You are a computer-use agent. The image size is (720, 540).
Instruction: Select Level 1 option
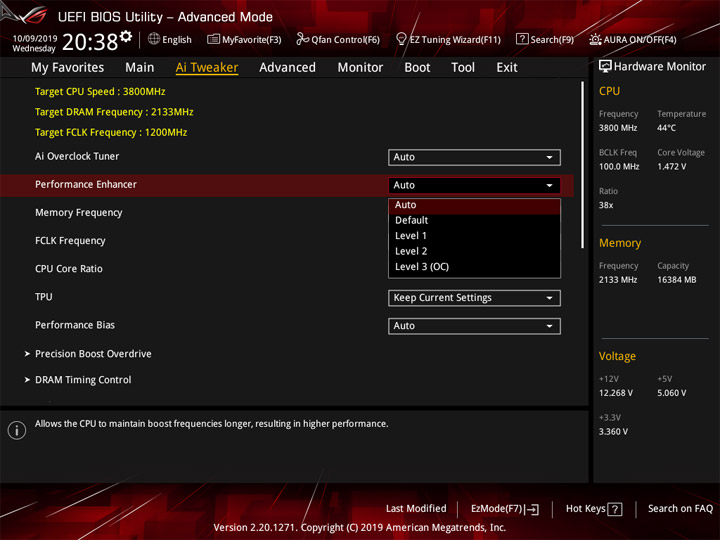tap(474, 236)
